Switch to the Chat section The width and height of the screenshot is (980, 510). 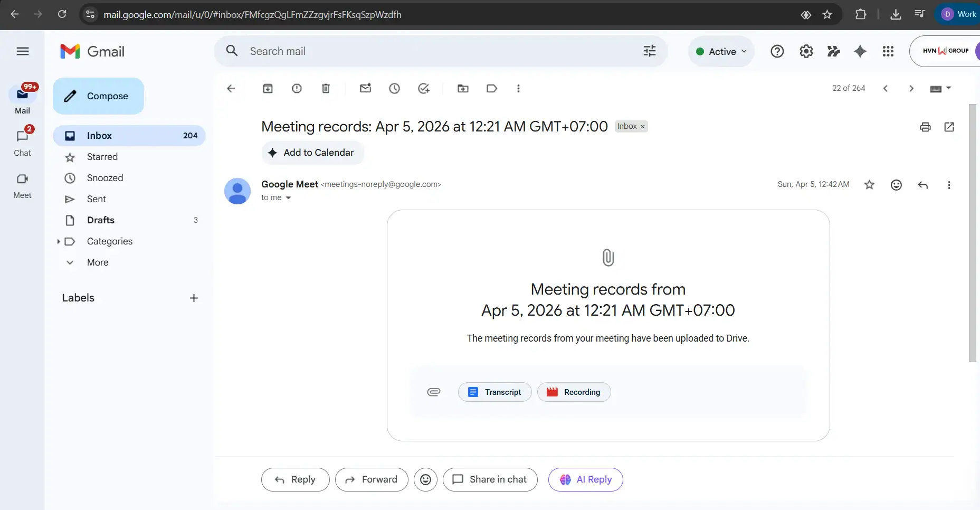(22, 141)
